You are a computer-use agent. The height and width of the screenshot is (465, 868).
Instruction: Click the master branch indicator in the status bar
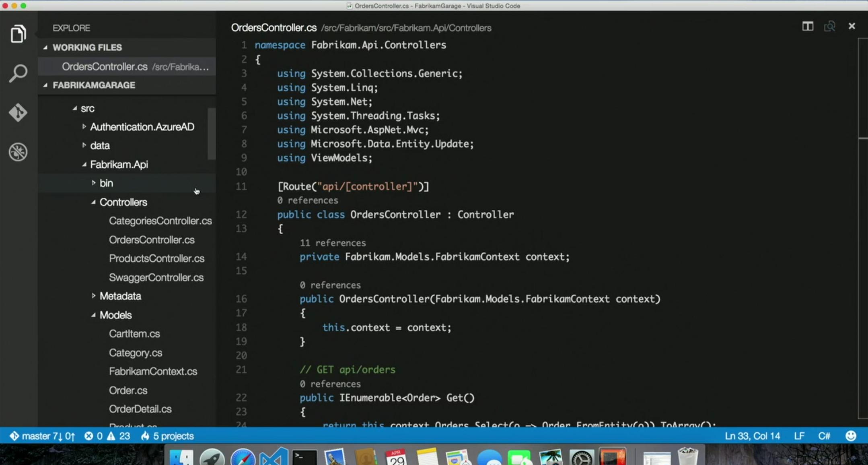coord(42,436)
